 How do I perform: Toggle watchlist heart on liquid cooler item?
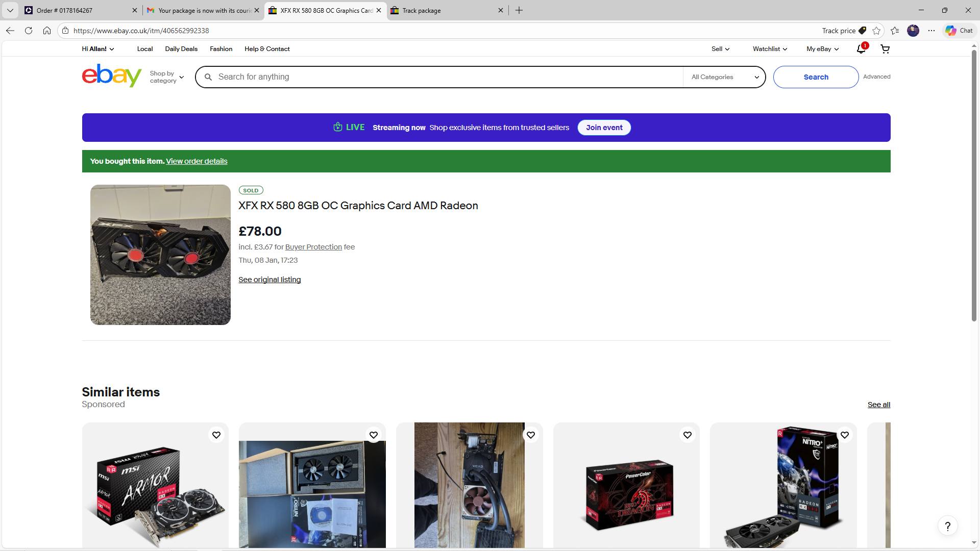[x=531, y=435]
